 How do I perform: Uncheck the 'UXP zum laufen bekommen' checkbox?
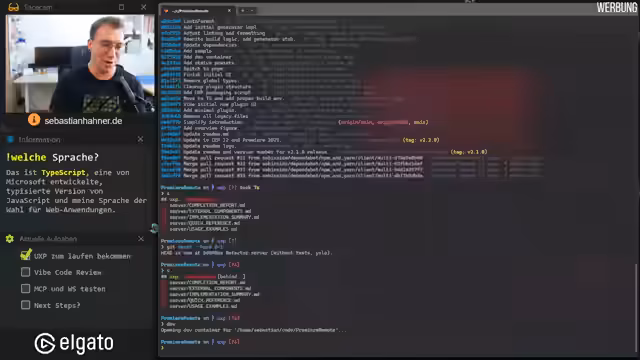(25, 255)
